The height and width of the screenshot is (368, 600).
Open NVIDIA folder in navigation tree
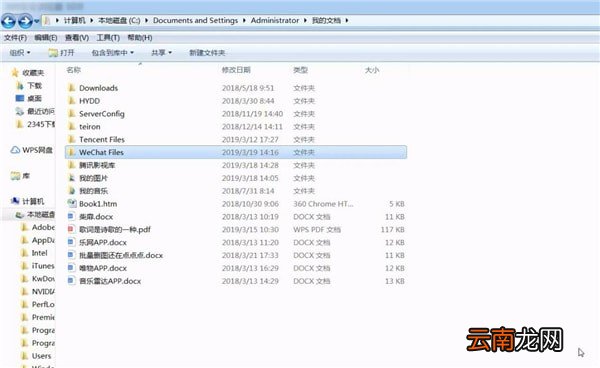pos(43,292)
